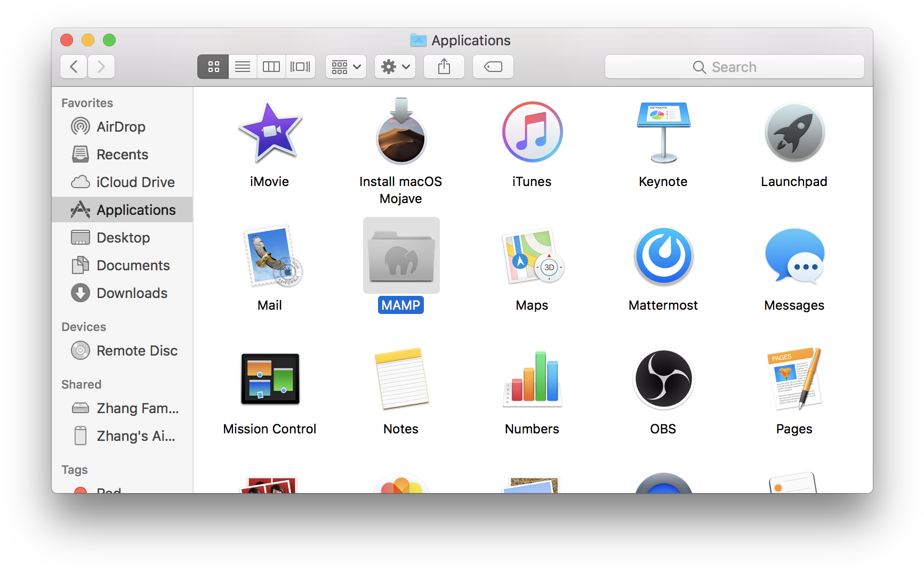Select the Maps app icon

pyautogui.click(x=533, y=256)
